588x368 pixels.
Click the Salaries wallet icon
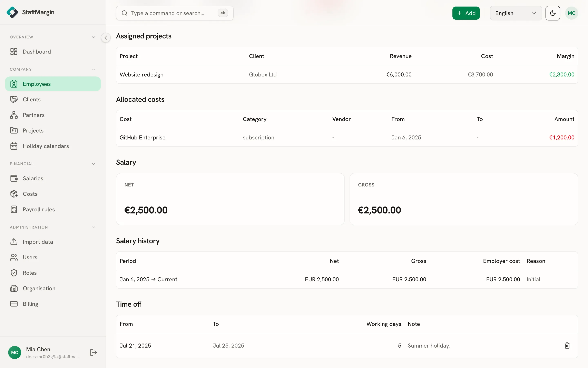tap(14, 178)
